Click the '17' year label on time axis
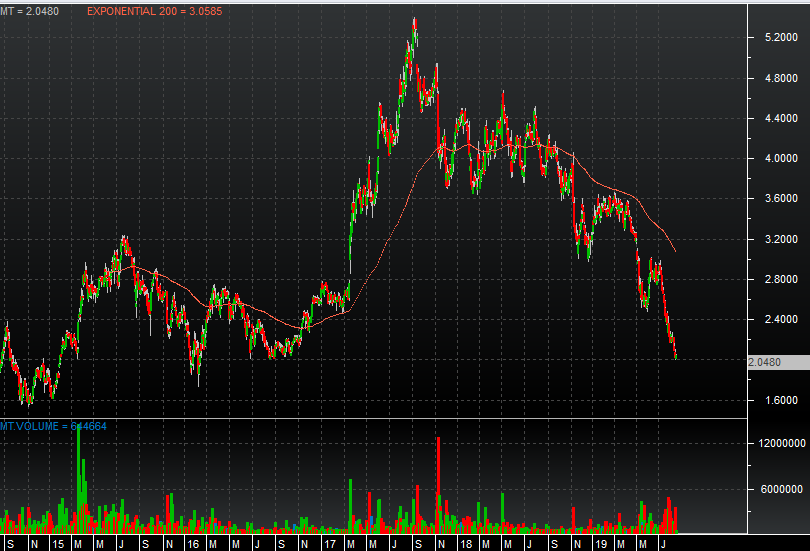 click(x=330, y=544)
